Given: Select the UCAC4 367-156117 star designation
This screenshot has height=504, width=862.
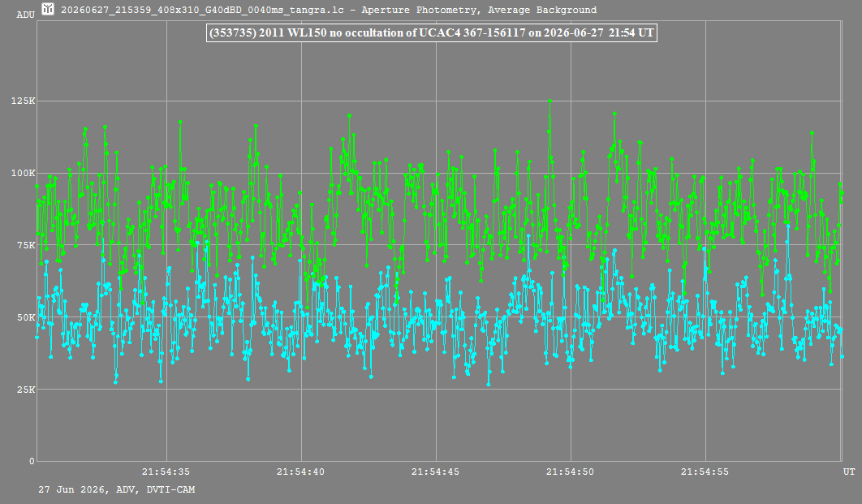Looking at the screenshot, I should pos(472,33).
